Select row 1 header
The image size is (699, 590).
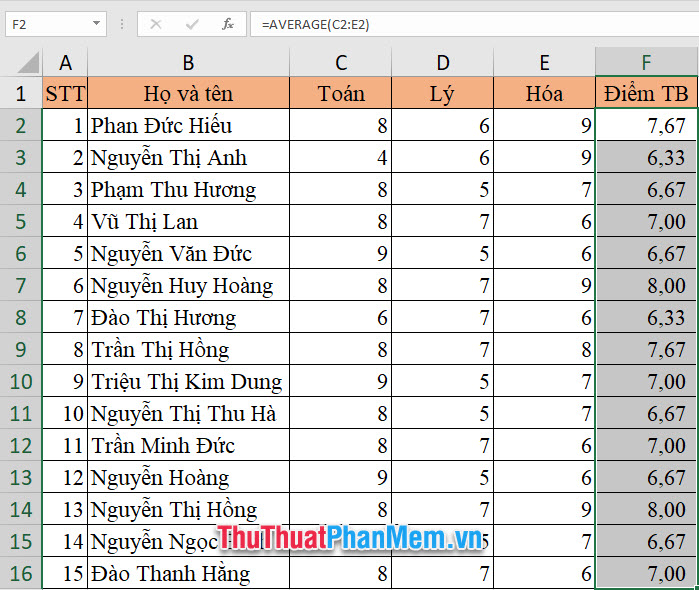click(x=21, y=93)
